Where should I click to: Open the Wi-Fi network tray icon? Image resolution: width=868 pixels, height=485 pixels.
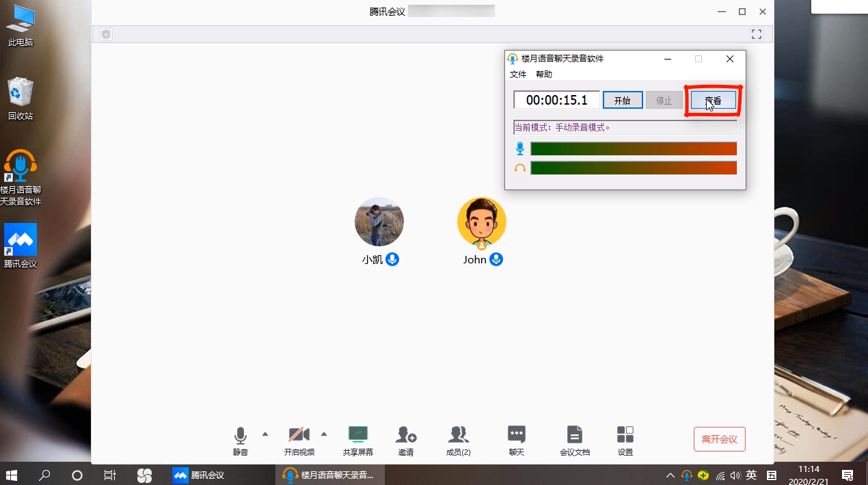(720, 475)
